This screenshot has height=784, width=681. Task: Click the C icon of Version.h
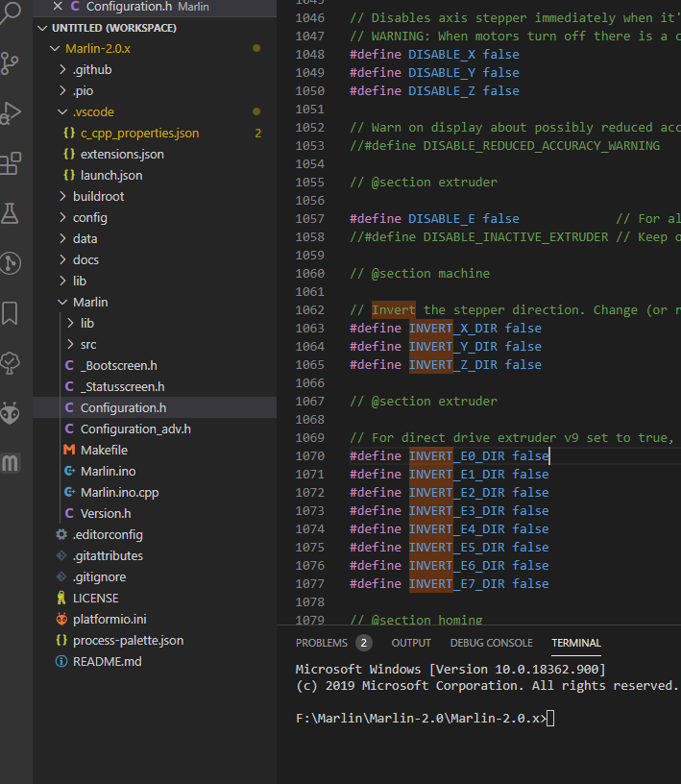69,513
